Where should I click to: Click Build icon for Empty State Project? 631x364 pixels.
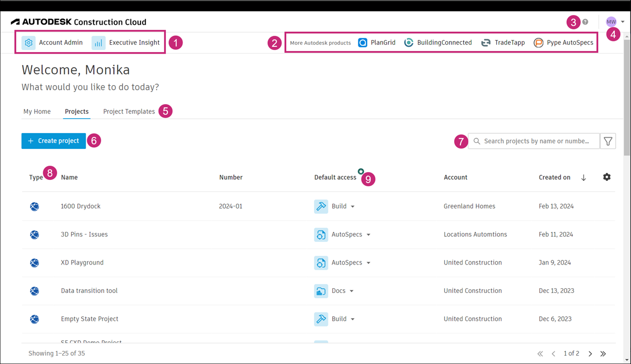[x=321, y=319]
